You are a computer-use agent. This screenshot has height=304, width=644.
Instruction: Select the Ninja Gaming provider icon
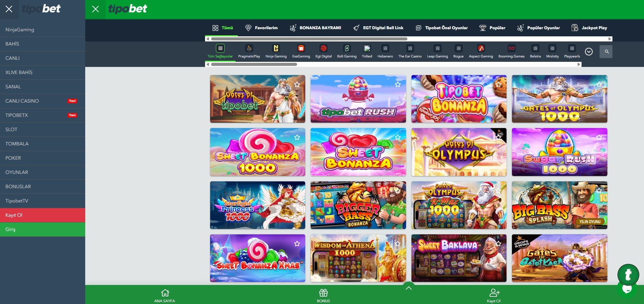pyautogui.click(x=276, y=49)
